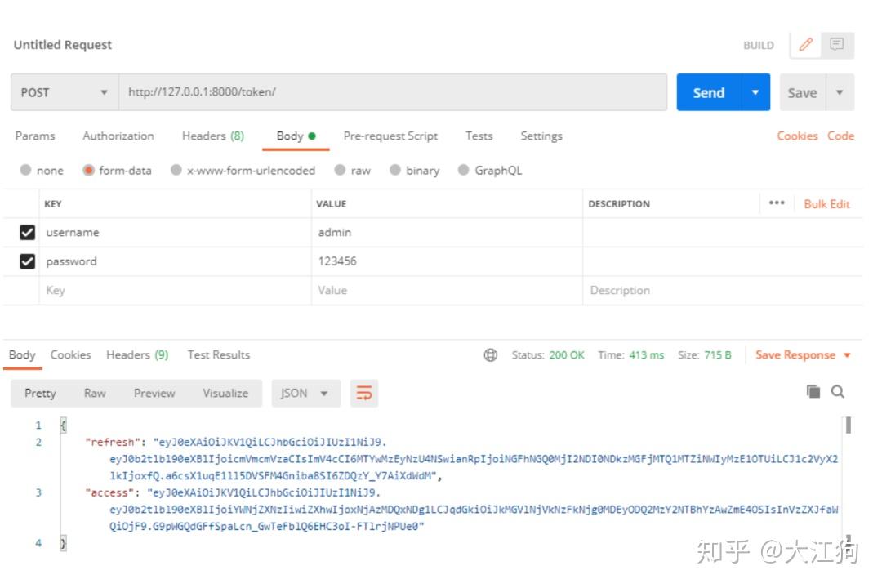Open the Headers (9) response tab
Screen dimensions: 882x588
pos(136,354)
